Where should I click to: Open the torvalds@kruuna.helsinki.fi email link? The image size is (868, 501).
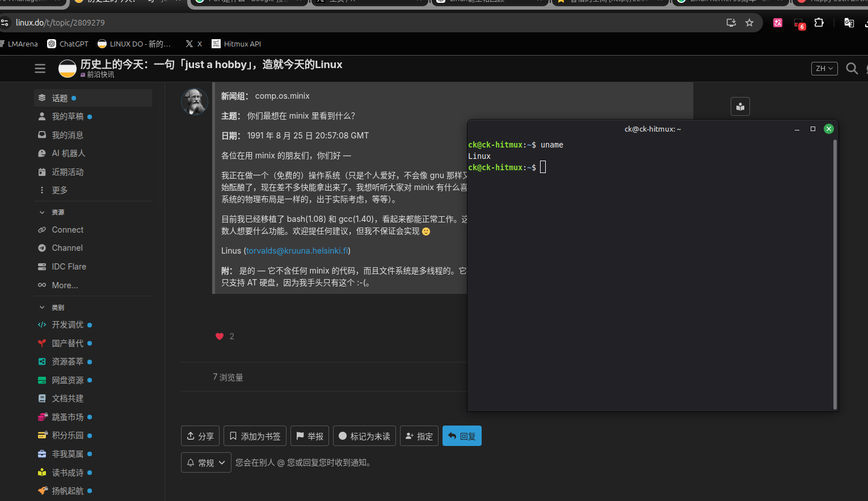[297, 251]
